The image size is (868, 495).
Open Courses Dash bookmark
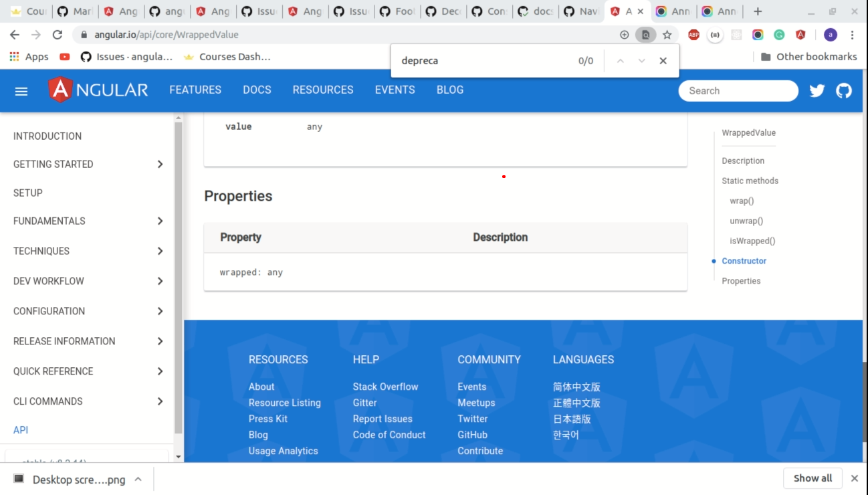point(227,57)
